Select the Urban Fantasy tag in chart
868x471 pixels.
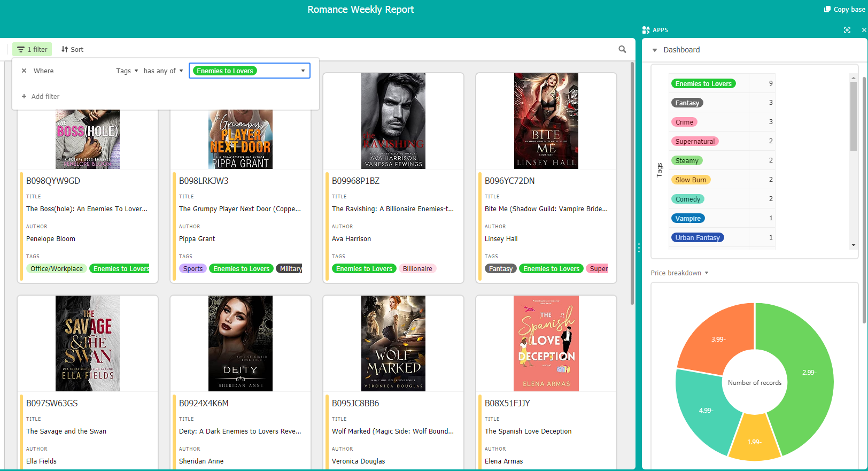click(697, 237)
